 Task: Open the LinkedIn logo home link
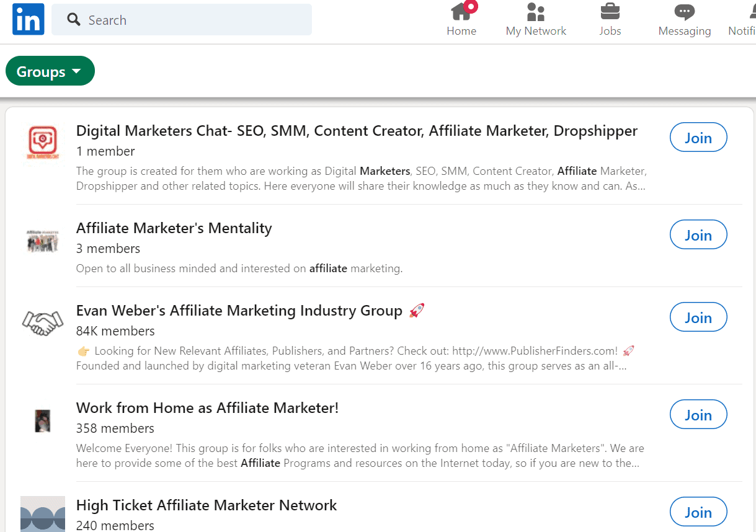tap(29, 19)
